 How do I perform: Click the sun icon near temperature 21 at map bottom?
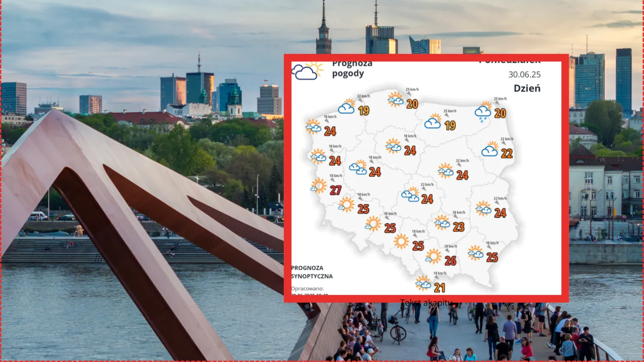pyautogui.click(x=424, y=284)
